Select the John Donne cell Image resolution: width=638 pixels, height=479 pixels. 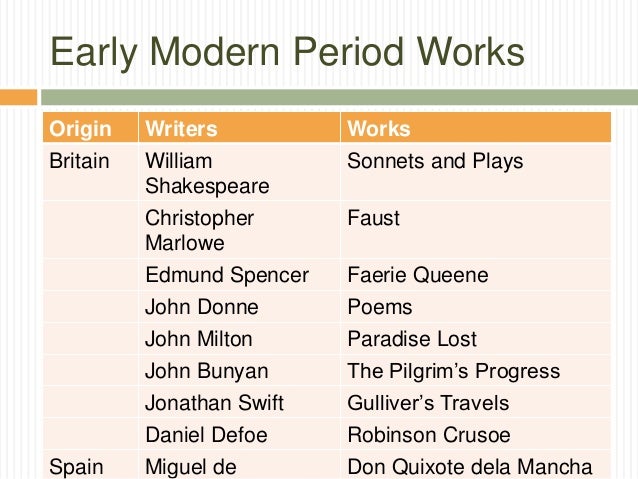pos(239,306)
